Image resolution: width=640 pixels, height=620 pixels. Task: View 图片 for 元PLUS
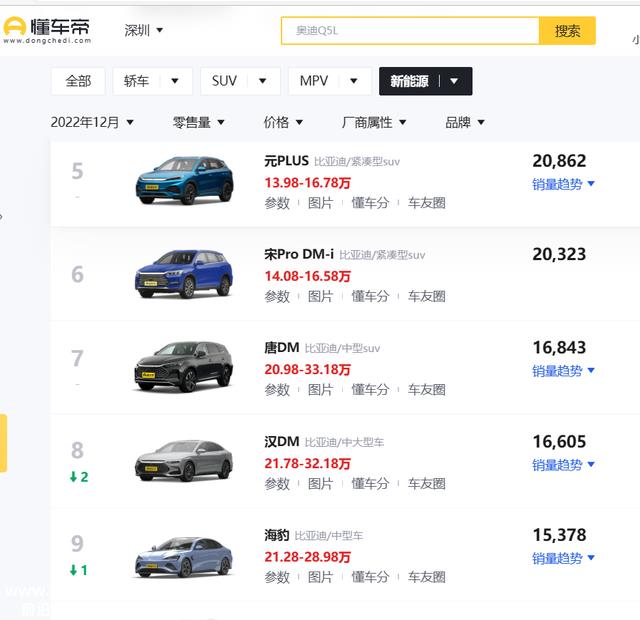pyautogui.click(x=320, y=203)
